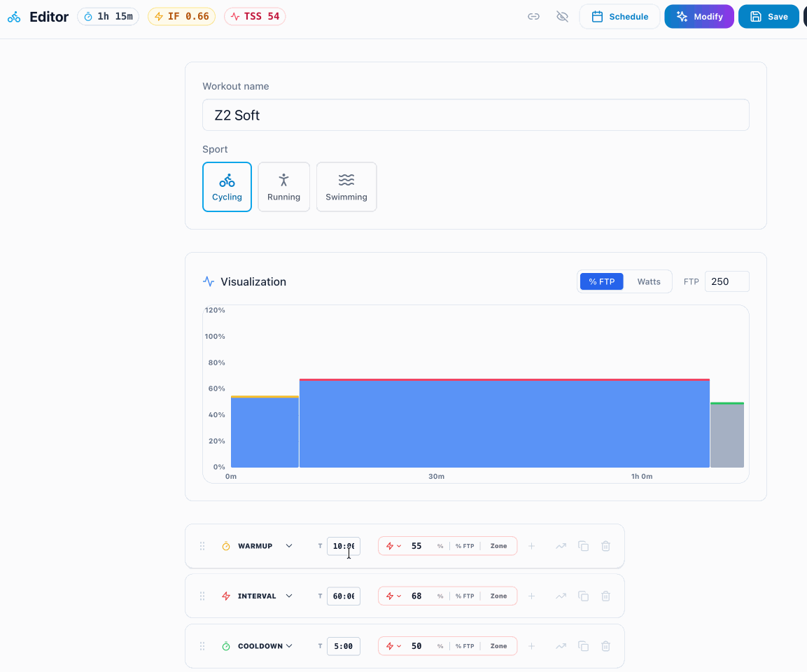
Task: Toggle the crossed-eye visibility icon
Action: 563,17
